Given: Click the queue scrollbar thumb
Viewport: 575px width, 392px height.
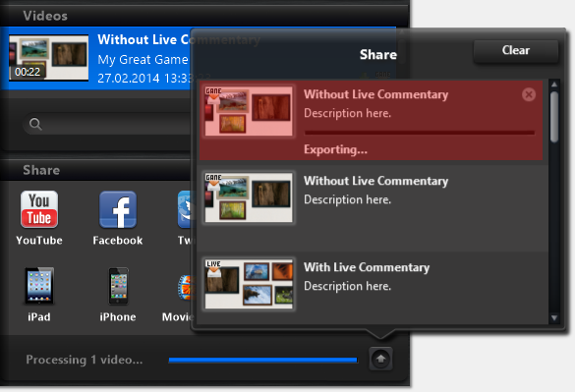Looking at the screenshot, I should (554, 117).
